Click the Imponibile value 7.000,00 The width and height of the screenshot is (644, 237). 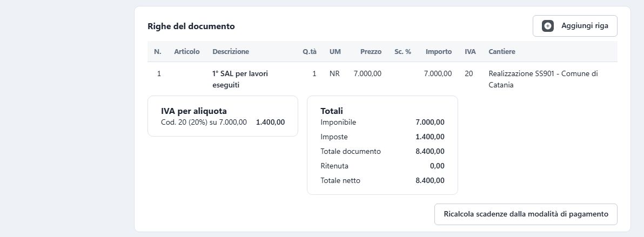pos(430,122)
